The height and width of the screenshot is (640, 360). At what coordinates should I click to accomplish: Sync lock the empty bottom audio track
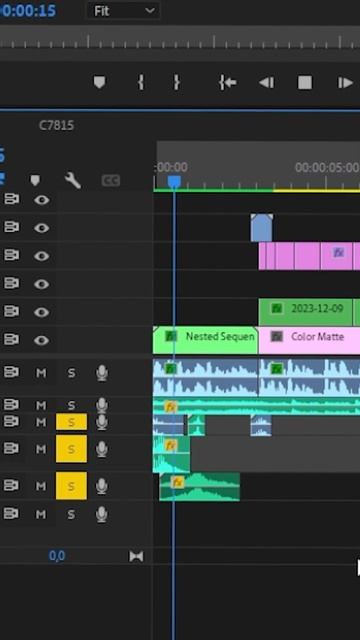tap(11, 513)
